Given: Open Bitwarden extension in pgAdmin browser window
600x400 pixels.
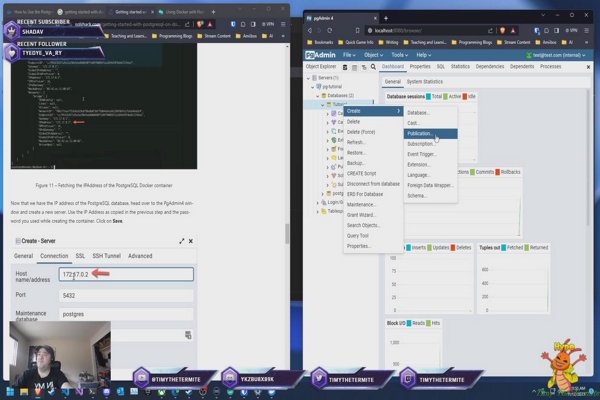Looking at the screenshot, I should pyautogui.click(x=536, y=30).
